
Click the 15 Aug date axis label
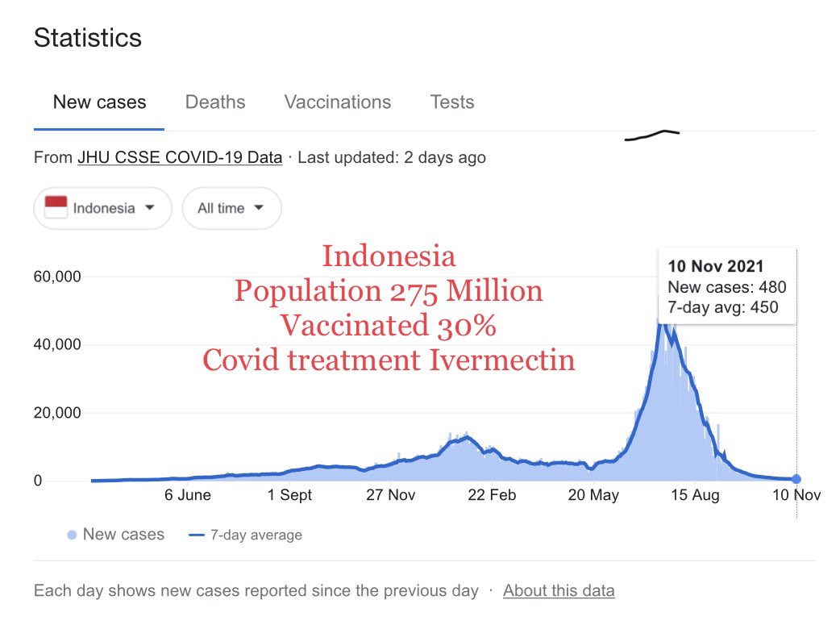click(694, 495)
